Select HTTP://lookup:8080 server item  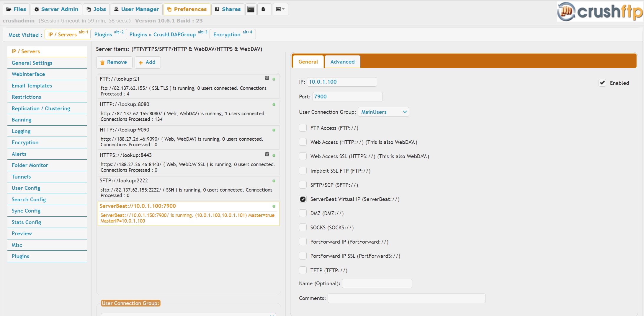(x=188, y=111)
